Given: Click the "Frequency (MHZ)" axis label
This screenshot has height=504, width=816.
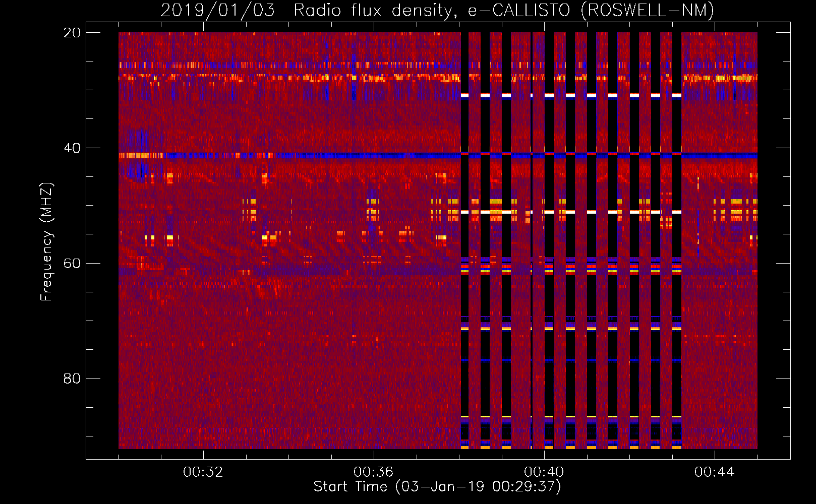Looking at the screenshot, I should click(46, 242).
